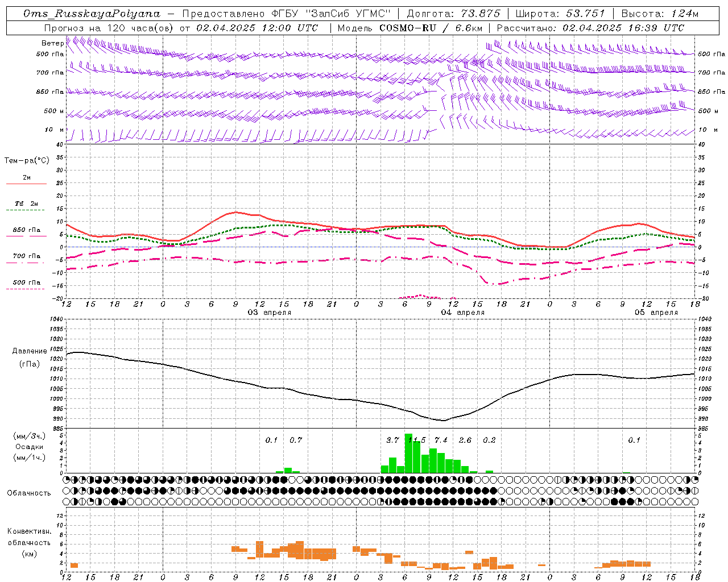Click the 850 гПа temperature legend line
The image size is (728, 582).
[26, 236]
